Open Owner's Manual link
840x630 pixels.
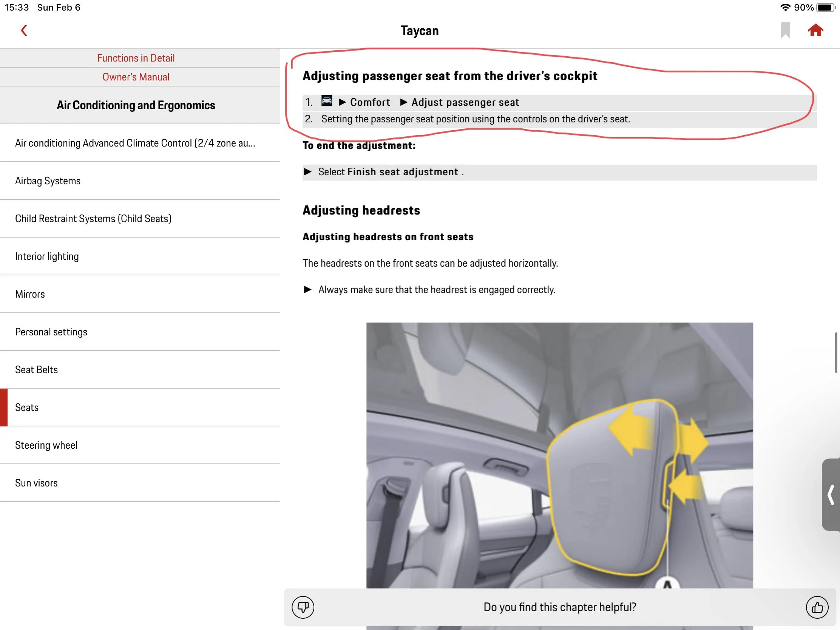[x=136, y=77]
